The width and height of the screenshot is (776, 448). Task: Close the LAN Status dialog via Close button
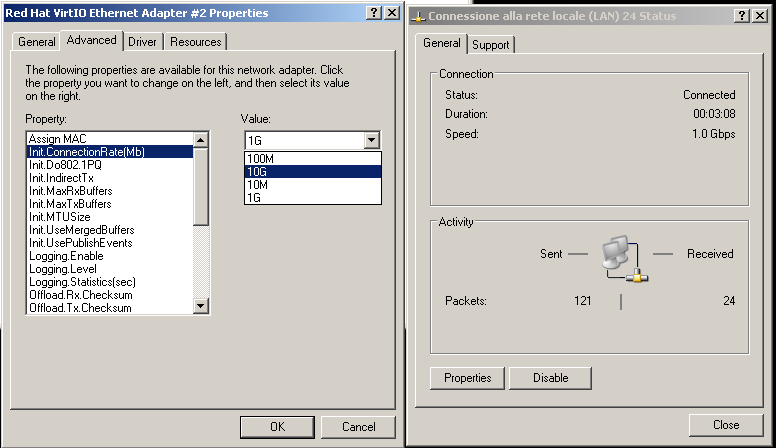click(x=726, y=425)
